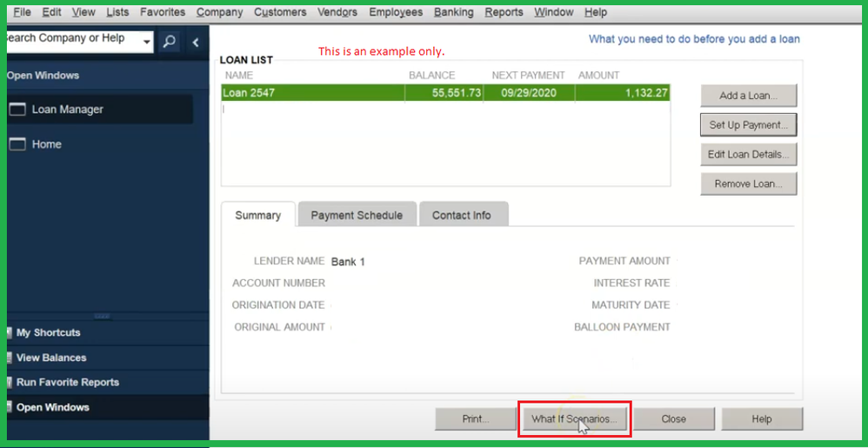Click the lender name Bank 1
Image resolution: width=868 pixels, height=448 pixels.
point(348,262)
